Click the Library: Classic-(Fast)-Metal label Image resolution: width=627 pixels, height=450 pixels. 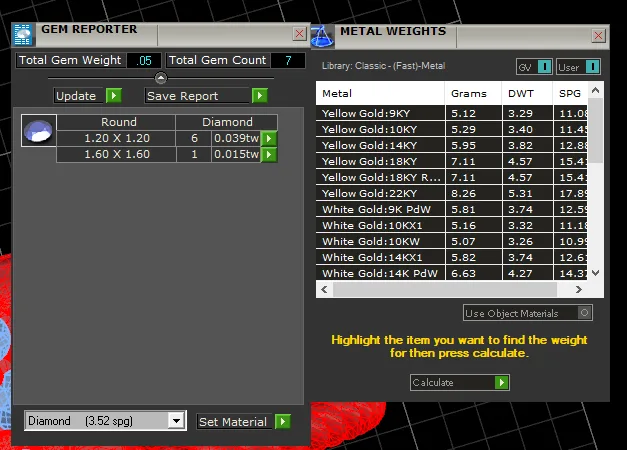[383, 66]
